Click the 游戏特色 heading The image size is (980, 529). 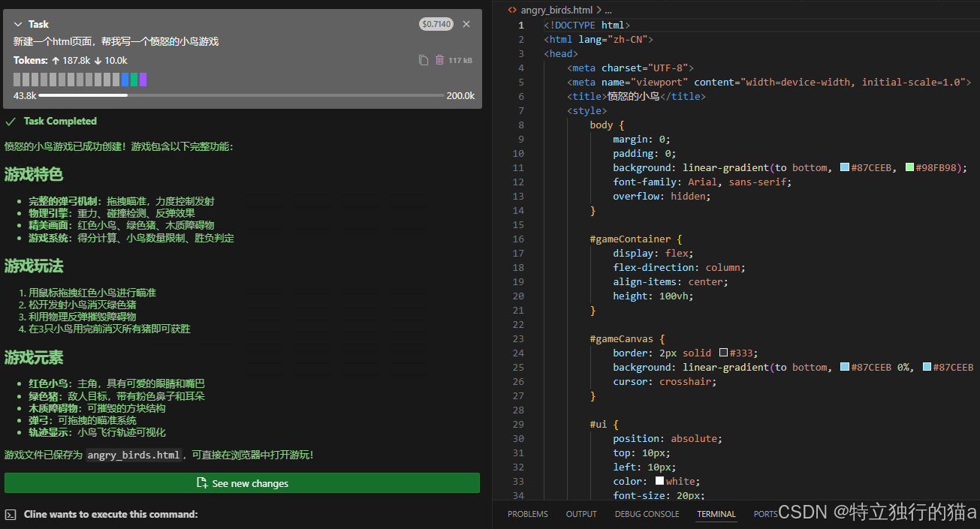(34, 175)
